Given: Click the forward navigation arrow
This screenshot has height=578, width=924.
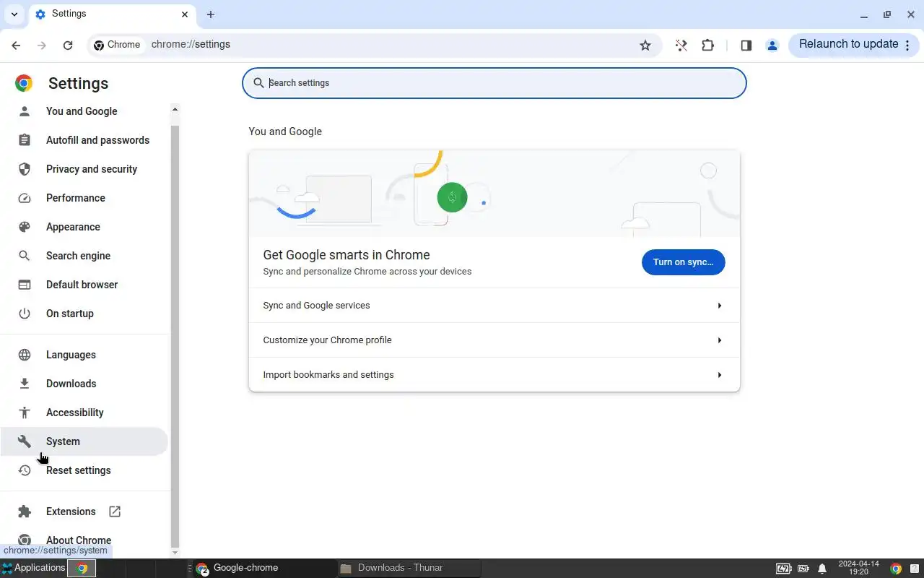Looking at the screenshot, I should point(42,46).
